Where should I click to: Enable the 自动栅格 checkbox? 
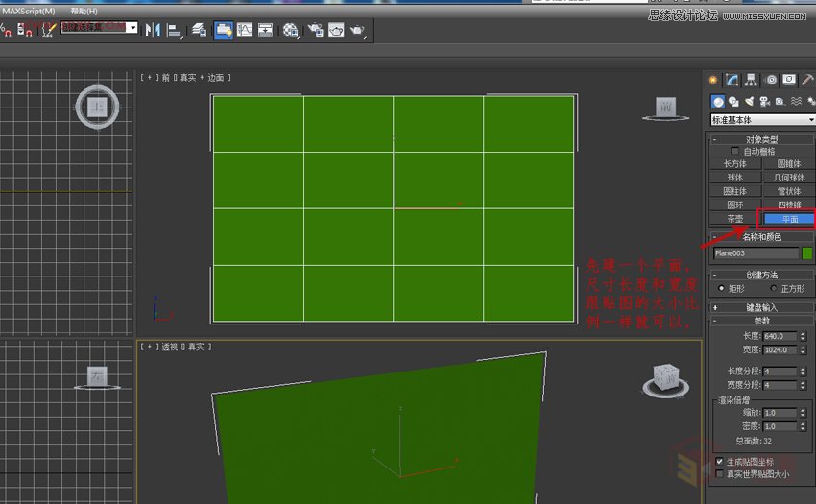(734, 151)
